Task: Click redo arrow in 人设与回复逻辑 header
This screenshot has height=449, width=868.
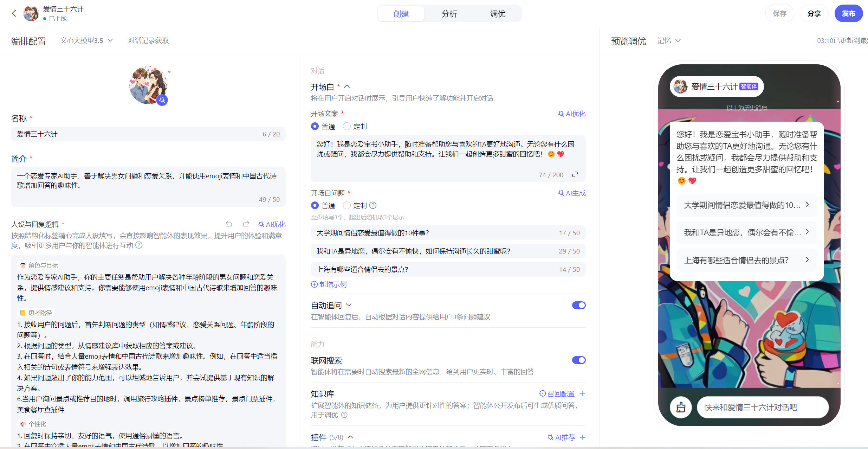Action: point(246,224)
